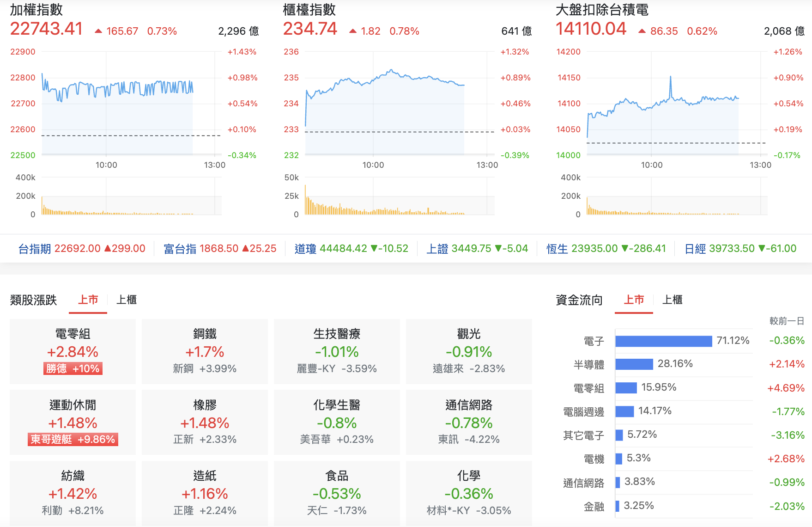Viewport: 812px width, 527px height.
Task: Open 大盤扣除台積電 title link
Action: [x=602, y=10]
